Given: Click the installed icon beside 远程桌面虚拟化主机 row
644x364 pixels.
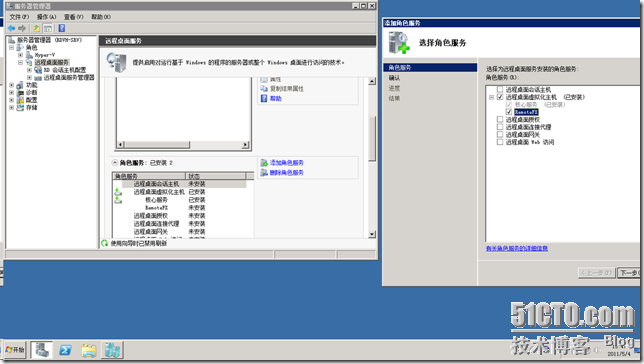Looking at the screenshot, I should 118,192.
